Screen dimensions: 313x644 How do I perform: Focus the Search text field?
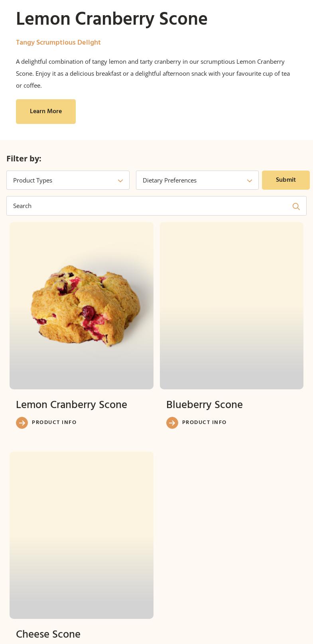click(x=148, y=206)
